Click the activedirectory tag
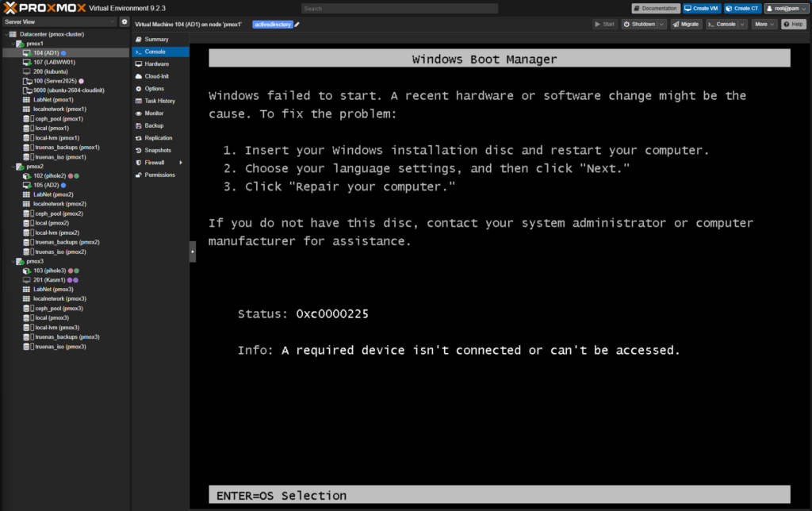This screenshot has height=511, width=812. coord(273,25)
